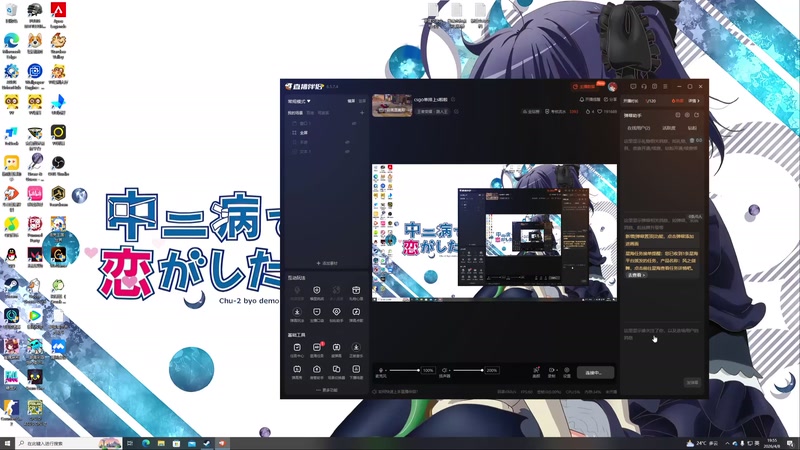800x450 pixels.
Task: Open 任务中心 in the 基础工具 grid
Action: (x=297, y=350)
